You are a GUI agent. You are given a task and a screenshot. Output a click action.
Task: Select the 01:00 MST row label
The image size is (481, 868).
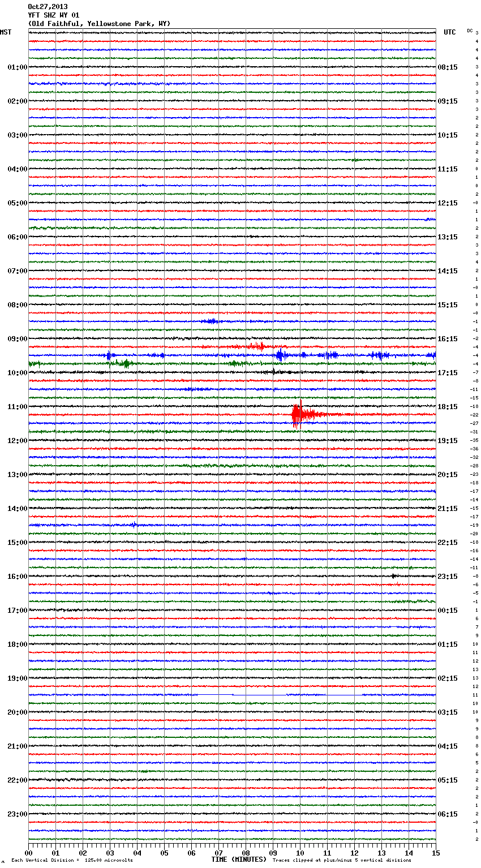pos(18,67)
